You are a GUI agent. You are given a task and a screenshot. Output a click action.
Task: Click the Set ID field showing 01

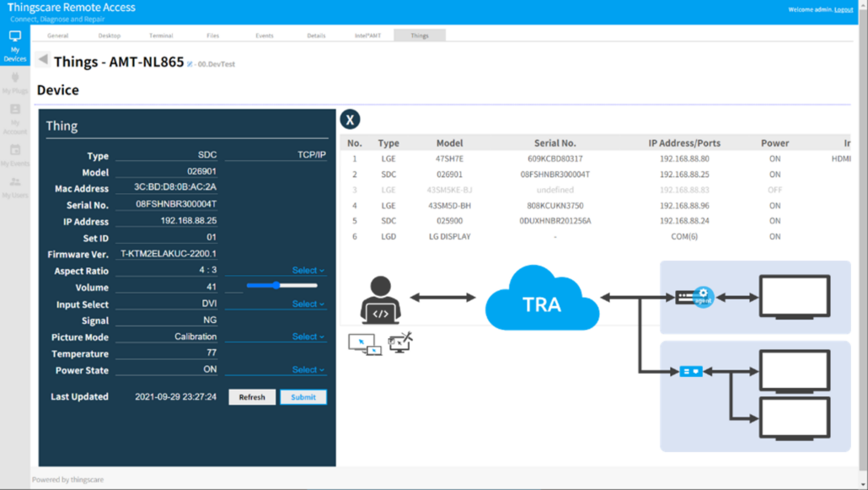(166, 237)
